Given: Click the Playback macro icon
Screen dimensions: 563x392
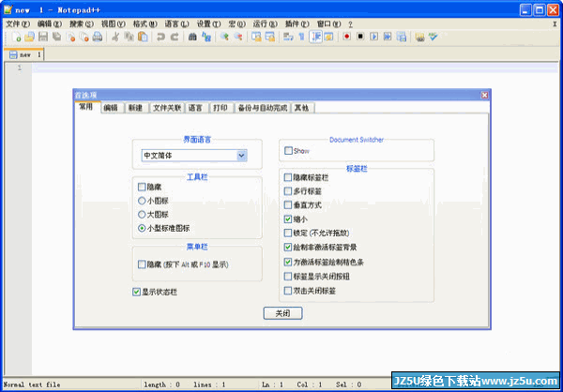Looking at the screenshot, I should [374, 37].
